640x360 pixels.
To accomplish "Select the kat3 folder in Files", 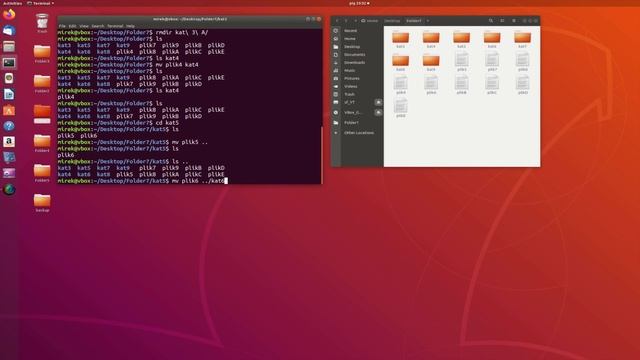I will coord(400,39).
